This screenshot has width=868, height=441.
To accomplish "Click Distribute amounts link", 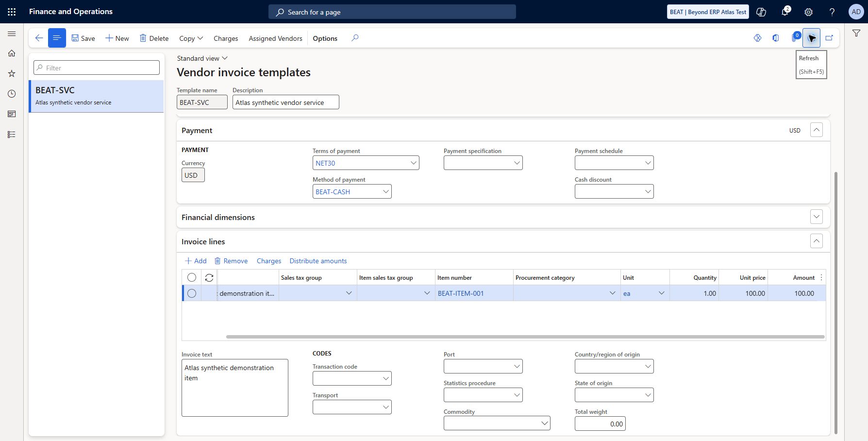I will coord(318,261).
